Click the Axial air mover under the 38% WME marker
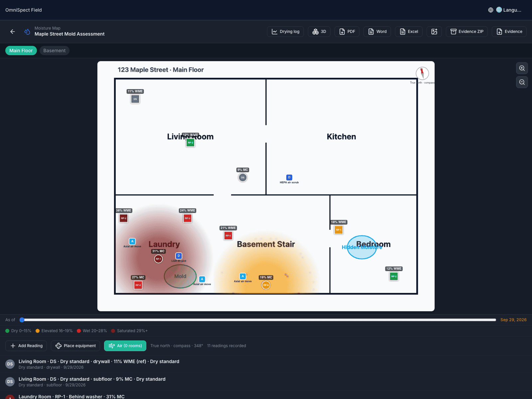532x399 pixels. [132, 241]
